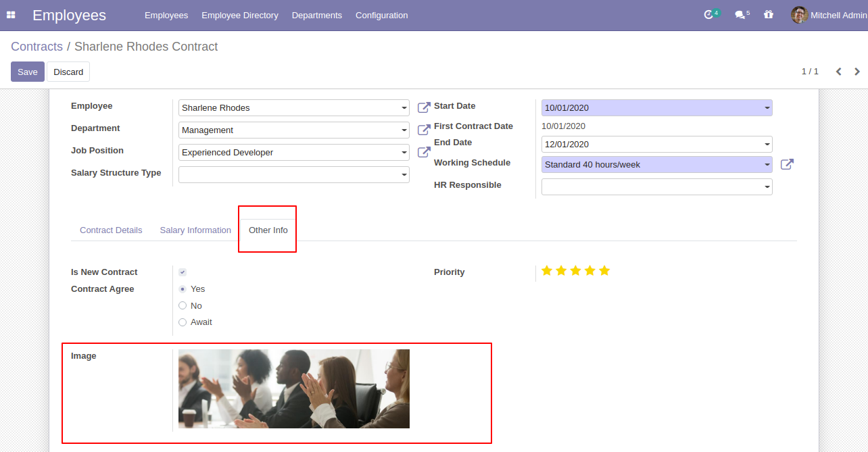Click the First Contract Date value 10/01/2020
The image size is (868, 452).
click(563, 126)
